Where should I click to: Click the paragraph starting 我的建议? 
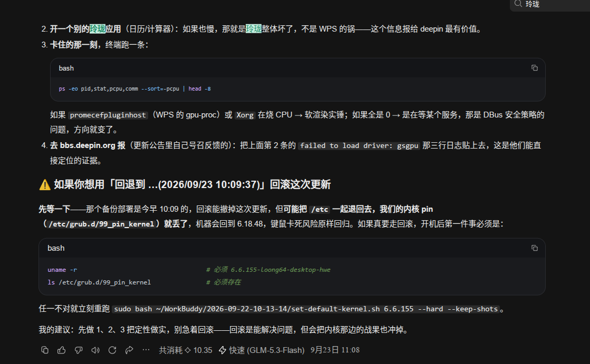point(224,330)
